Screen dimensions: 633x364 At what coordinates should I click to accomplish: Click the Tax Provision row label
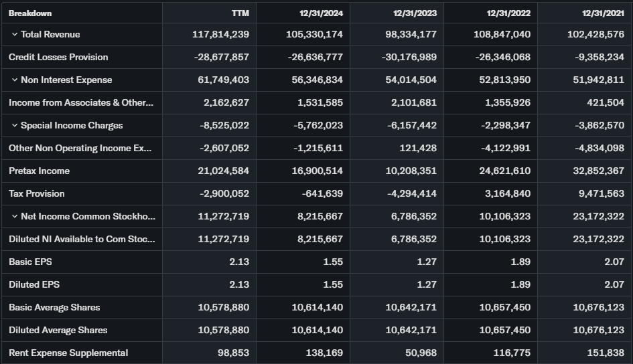pyautogui.click(x=37, y=194)
